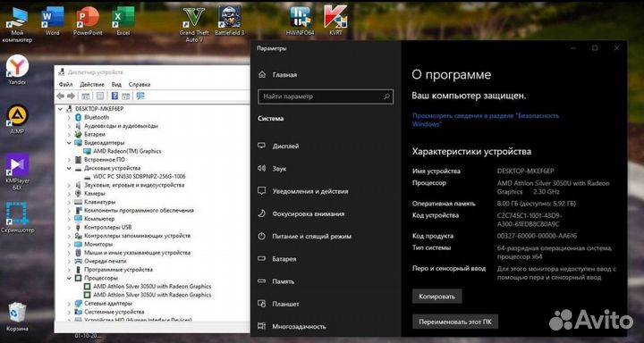Screen dimensions: 644x343
Task: Collapse the Видеоадаптеры category
Action: pos(69,143)
